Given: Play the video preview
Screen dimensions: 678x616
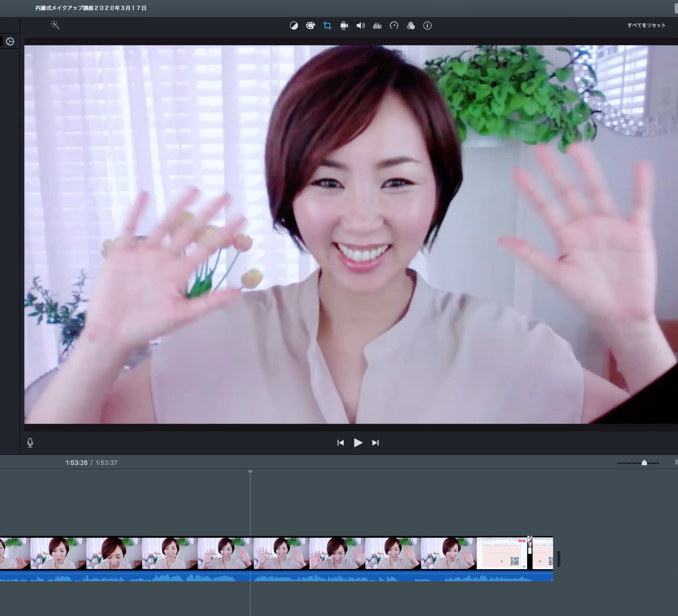Looking at the screenshot, I should (358, 443).
